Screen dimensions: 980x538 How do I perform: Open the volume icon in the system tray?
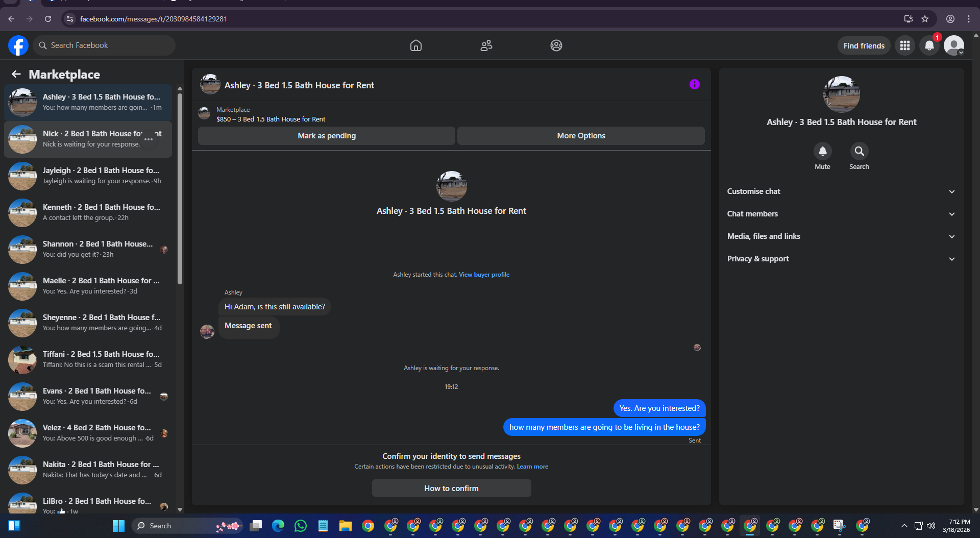tap(931, 526)
